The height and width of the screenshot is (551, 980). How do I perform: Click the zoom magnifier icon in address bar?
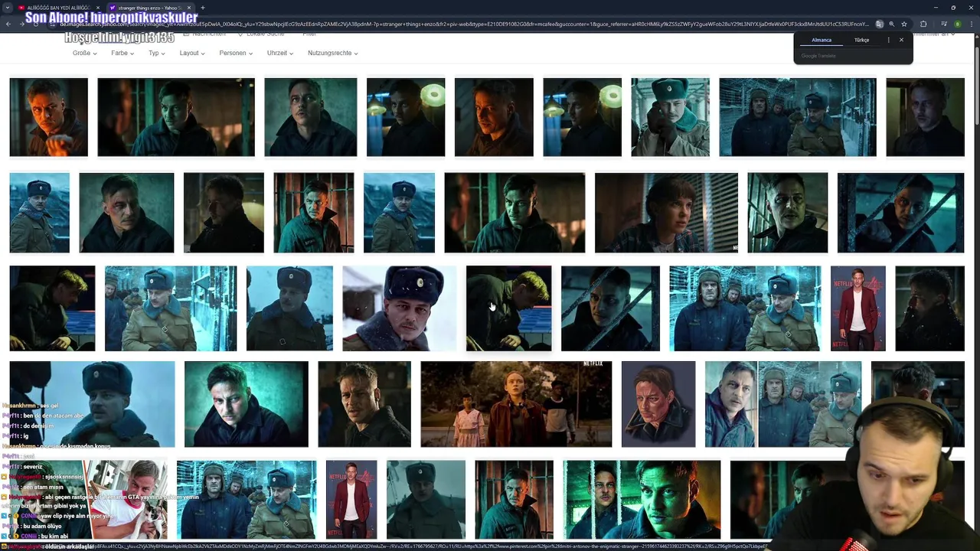tap(891, 24)
